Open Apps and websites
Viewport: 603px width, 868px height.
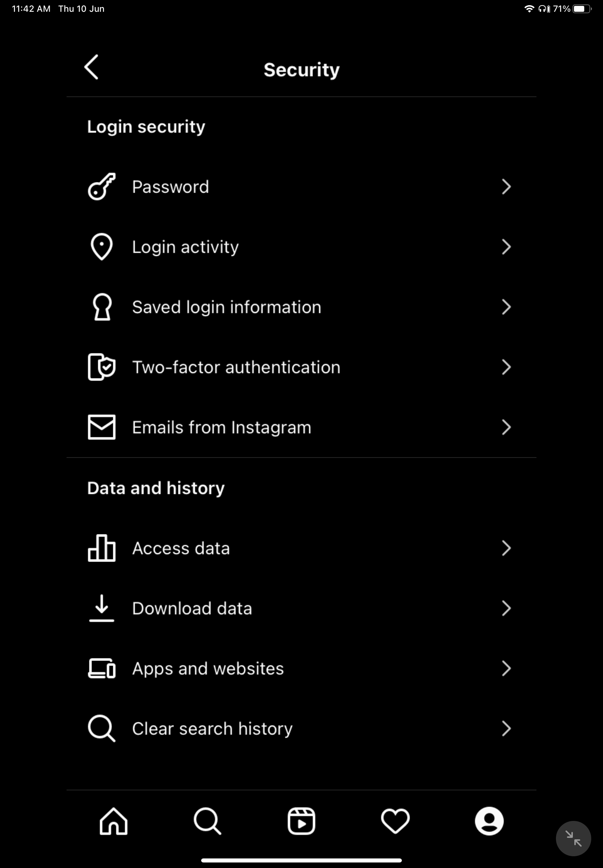(x=301, y=668)
